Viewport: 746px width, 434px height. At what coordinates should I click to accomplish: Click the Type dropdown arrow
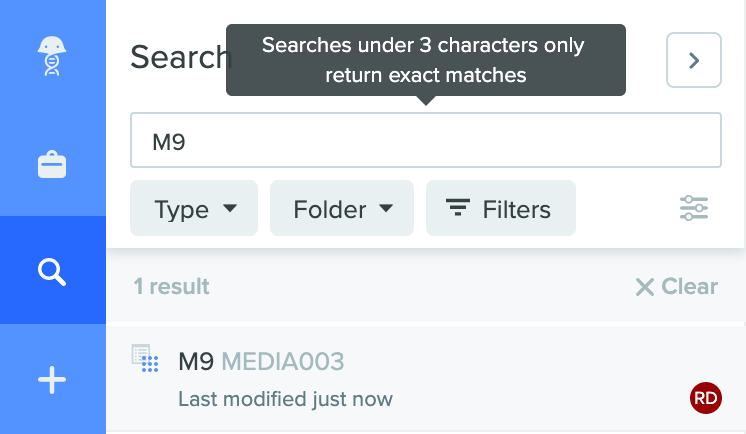[x=230, y=208]
